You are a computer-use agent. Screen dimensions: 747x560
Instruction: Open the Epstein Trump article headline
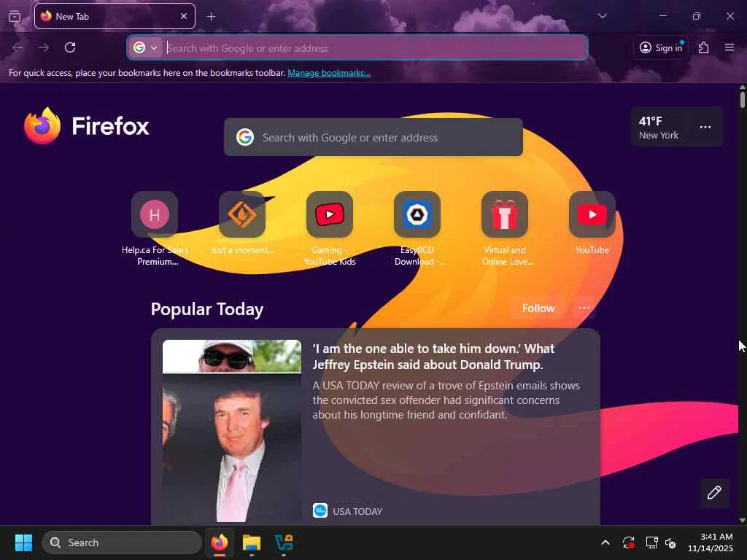click(x=433, y=357)
